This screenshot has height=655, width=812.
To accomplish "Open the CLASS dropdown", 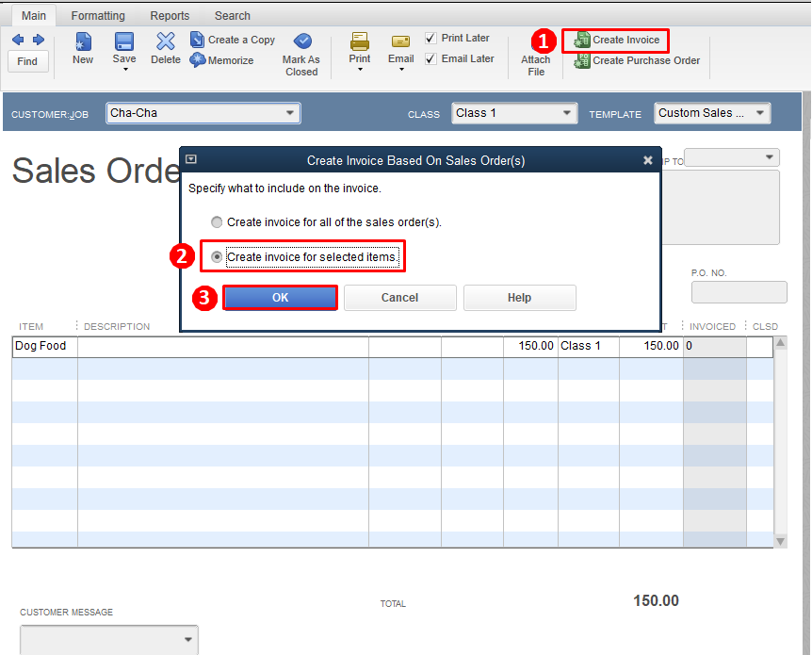I will point(569,112).
